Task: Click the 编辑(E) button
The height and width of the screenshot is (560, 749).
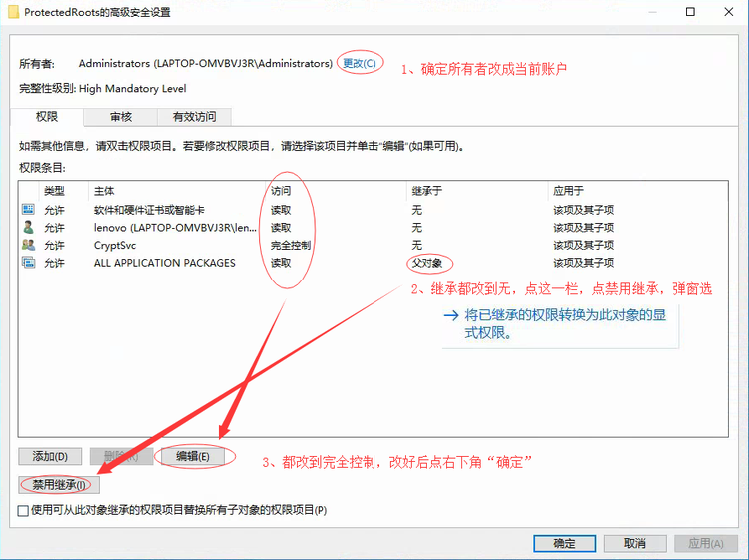Action: (x=193, y=456)
